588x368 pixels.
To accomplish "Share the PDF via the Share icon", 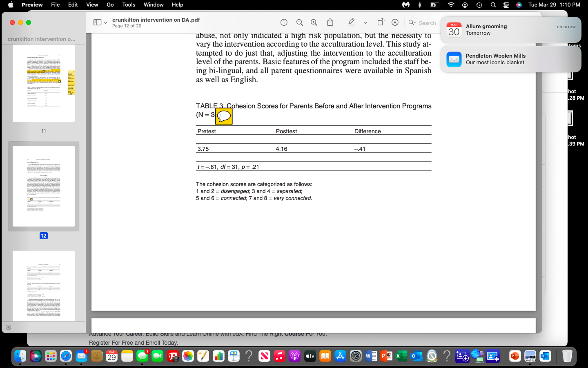I will click(330, 22).
